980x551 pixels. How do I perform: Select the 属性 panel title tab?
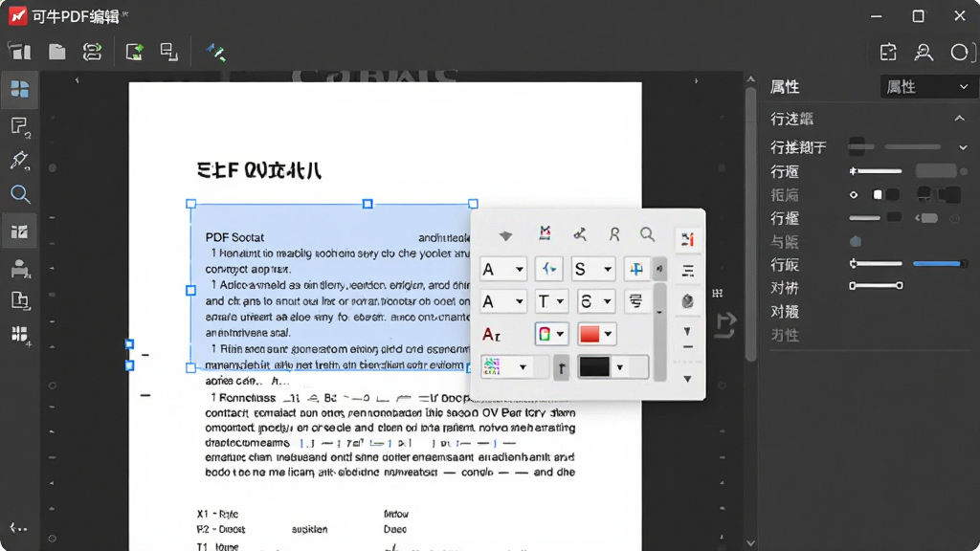pyautogui.click(x=785, y=87)
